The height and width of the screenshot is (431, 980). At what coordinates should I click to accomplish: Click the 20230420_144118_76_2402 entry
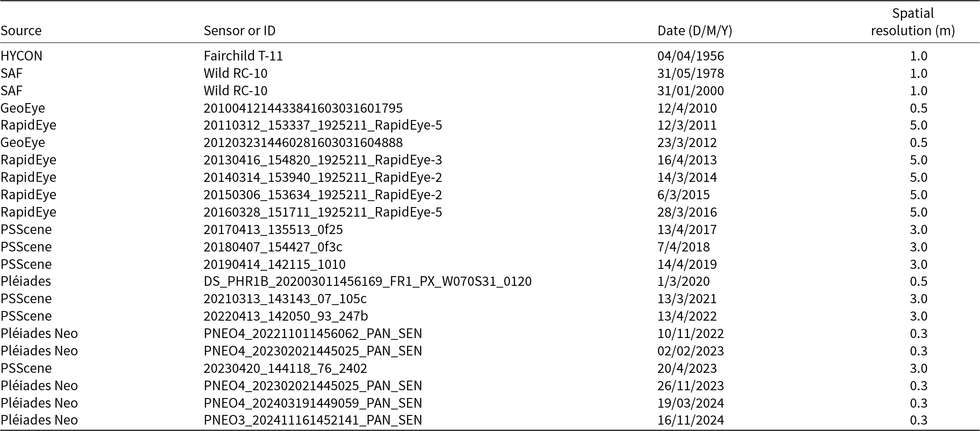click(x=285, y=368)
